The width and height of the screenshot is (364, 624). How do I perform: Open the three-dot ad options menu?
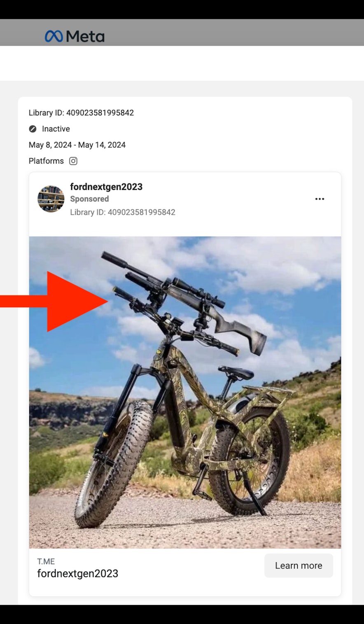point(320,199)
